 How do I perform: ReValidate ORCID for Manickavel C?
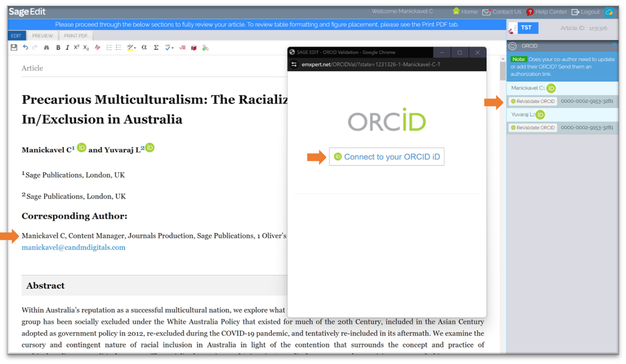tap(533, 101)
